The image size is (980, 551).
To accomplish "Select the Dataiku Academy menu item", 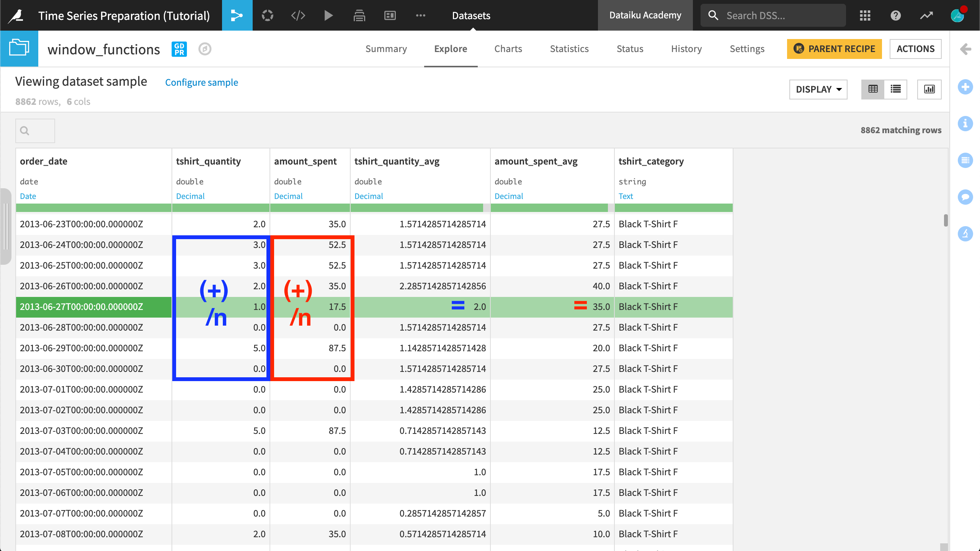I will click(644, 15).
